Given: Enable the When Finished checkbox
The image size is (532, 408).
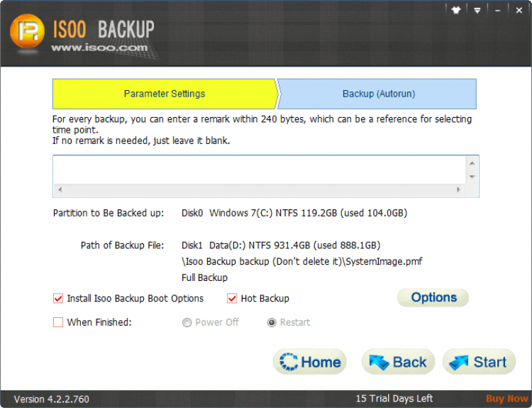Looking at the screenshot, I should [58, 322].
